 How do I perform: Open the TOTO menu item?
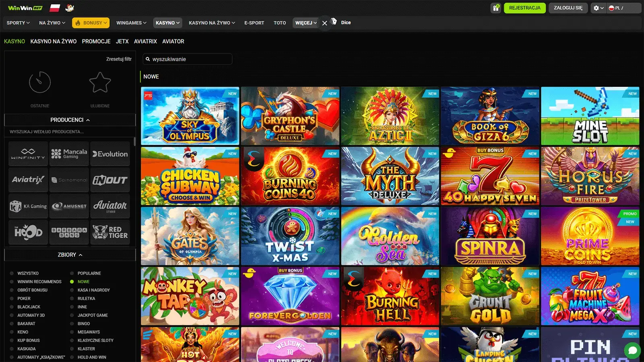[280, 23]
